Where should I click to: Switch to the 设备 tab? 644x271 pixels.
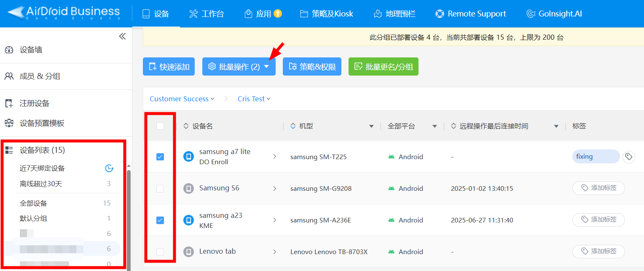[156, 14]
